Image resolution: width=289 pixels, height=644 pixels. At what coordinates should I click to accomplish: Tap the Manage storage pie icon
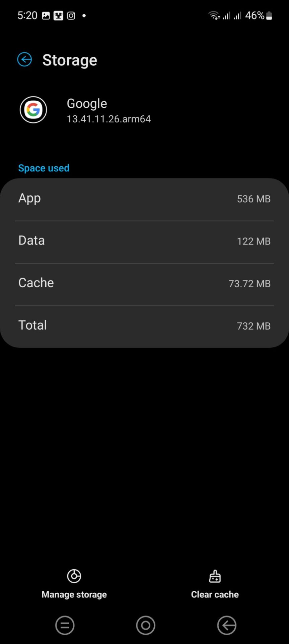point(74,576)
